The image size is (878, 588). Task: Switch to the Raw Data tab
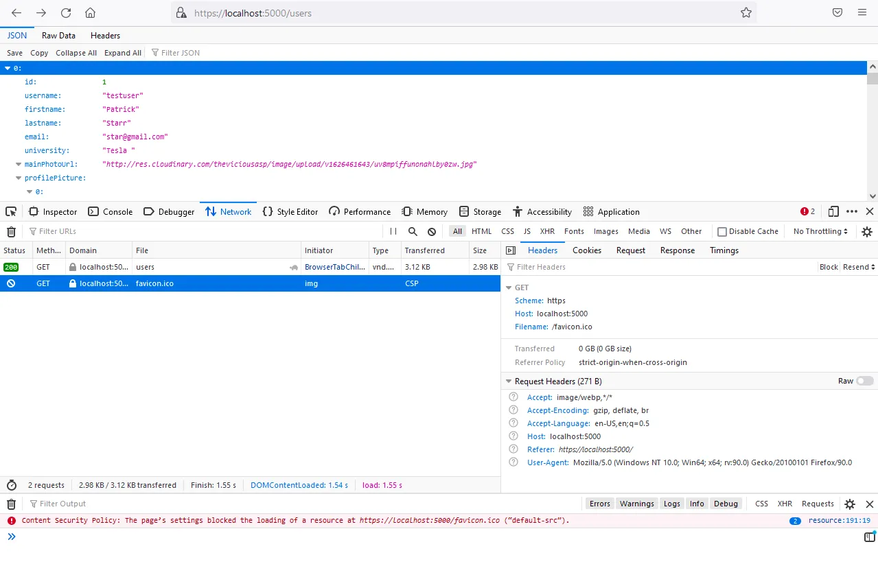point(58,36)
